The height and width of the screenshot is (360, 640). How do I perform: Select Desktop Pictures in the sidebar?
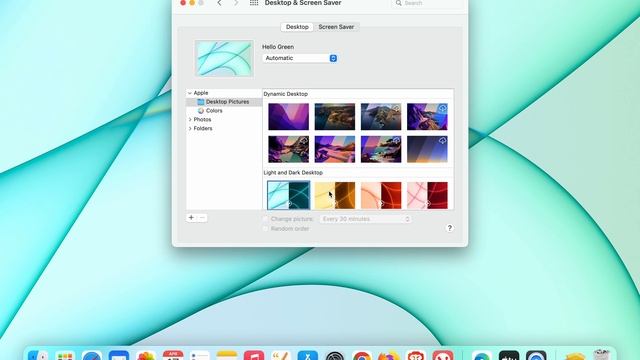tap(224, 102)
